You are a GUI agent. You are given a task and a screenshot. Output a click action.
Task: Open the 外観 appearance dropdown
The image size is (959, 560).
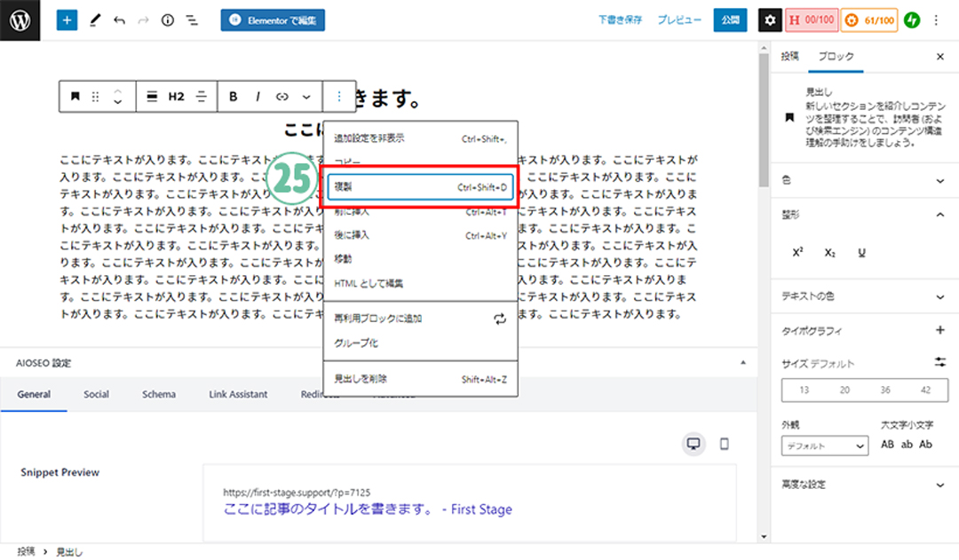(824, 446)
